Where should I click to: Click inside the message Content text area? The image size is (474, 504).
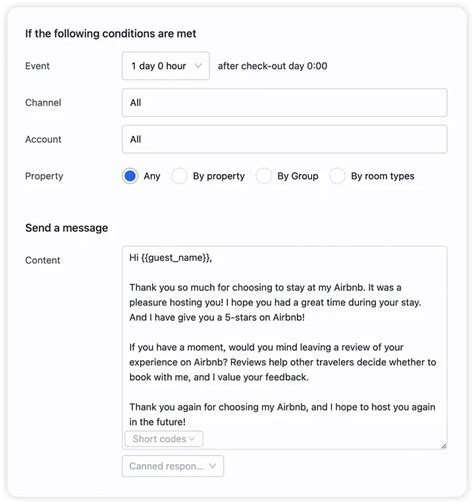coord(285,348)
